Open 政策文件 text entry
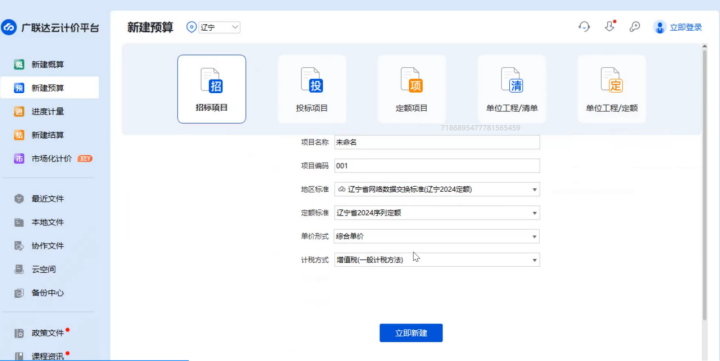Image resolution: width=720 pixels, height=361 pixels. (48, 333)
